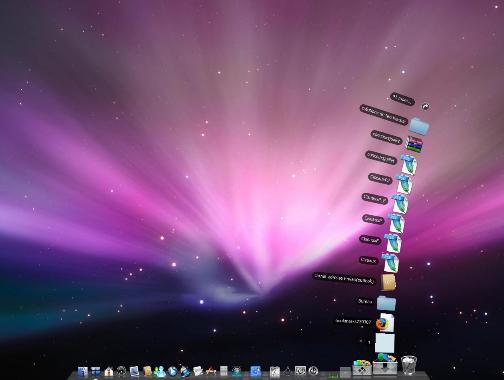Open the blue folder above the Firefox document
This screenshot has height=380, width=504.
386,303
